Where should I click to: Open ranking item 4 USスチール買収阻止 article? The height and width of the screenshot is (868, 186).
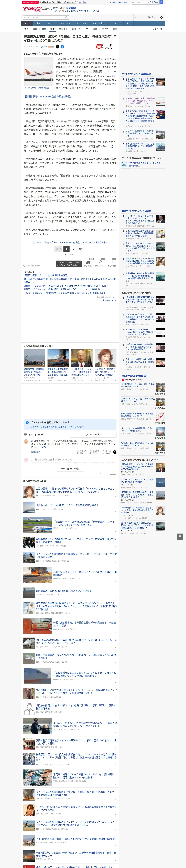click(140, 133)
